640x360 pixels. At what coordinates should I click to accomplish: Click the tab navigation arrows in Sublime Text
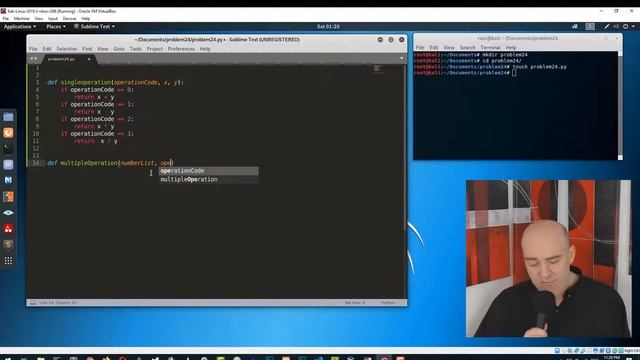click(x=33, y=59)
